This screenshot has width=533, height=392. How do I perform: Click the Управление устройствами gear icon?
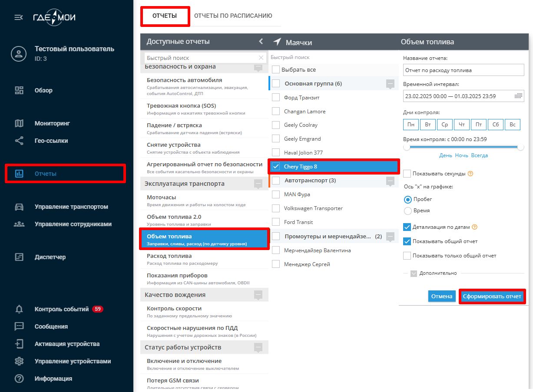point(19,361)
